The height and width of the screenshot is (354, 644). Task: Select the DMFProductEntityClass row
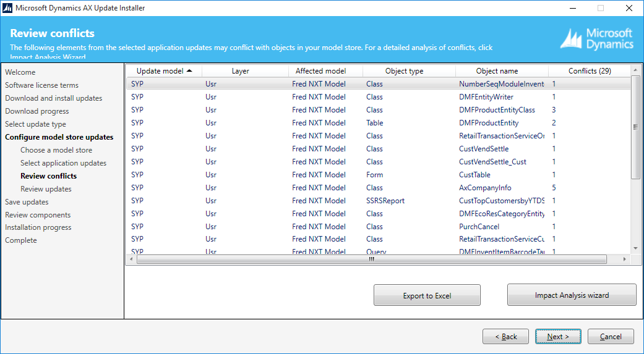378,110
